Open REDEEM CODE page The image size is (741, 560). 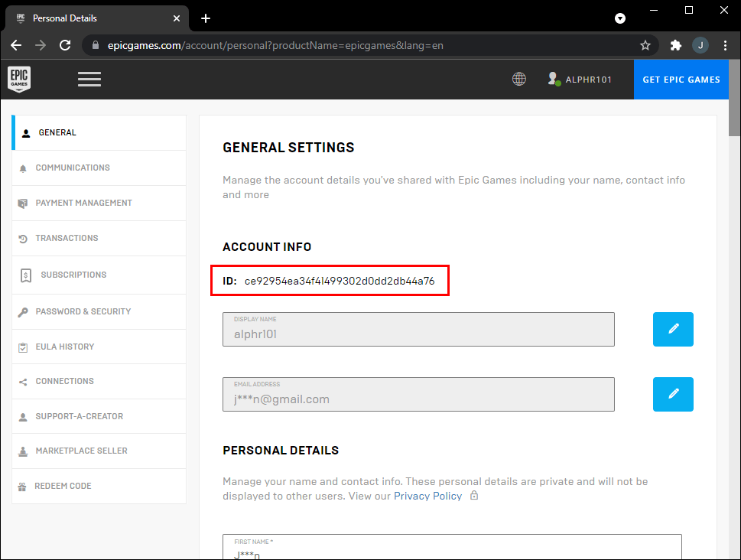click(x=99, y=487)
